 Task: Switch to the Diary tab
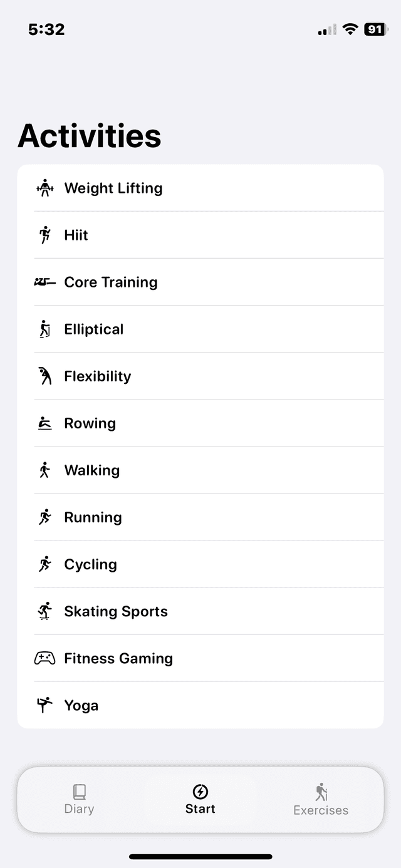pyautogui.click(x=79, y=799)
